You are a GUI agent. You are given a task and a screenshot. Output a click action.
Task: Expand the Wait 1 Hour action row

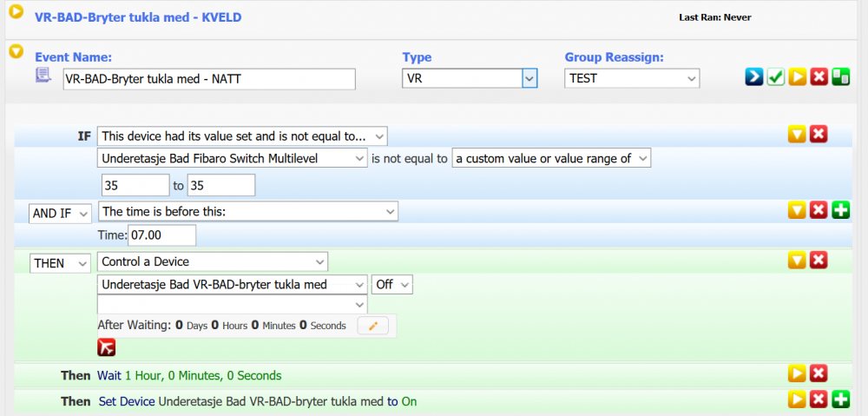[x=797, y=374]
